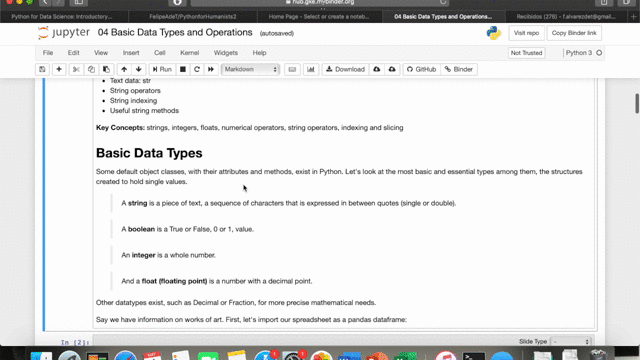Switch to FelipeAdeT/PythonforHumanists2 browser tab
This screenshot has width=640, height=360.
193,17
